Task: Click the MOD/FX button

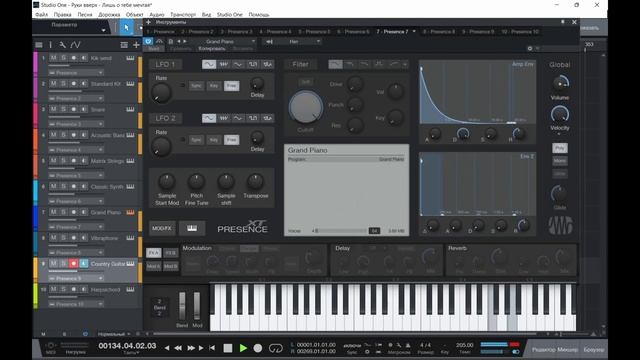Action: (162, 228)
